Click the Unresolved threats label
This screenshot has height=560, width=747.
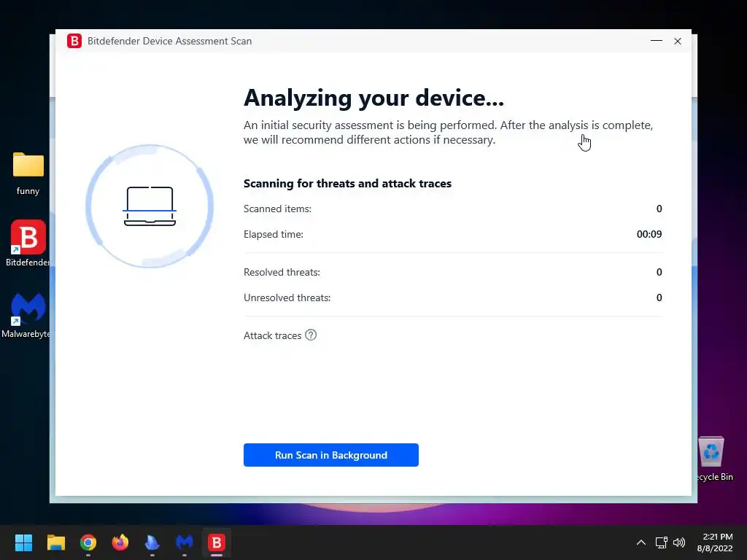click(x=287, y=297)
